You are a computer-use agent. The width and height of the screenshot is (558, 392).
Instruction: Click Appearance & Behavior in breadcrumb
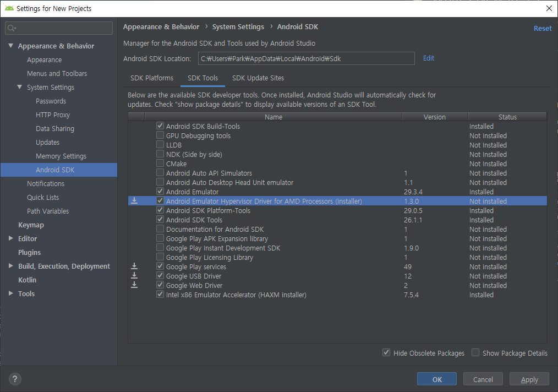coord(161,27)
